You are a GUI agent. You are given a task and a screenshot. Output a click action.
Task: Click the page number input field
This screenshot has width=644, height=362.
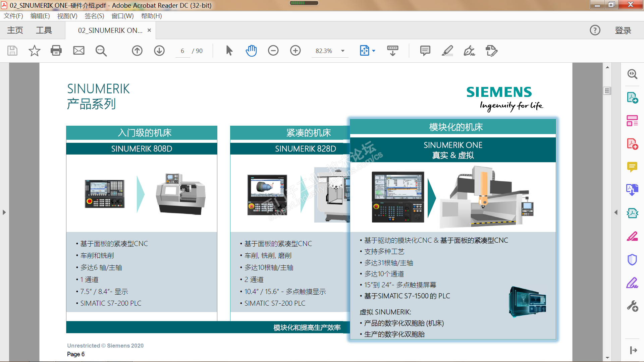[x=182, y=51]
